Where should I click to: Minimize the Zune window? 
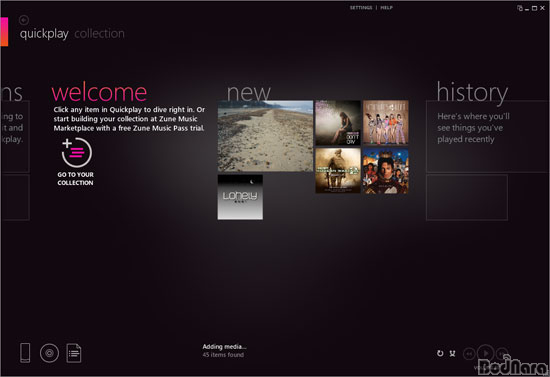527,8
